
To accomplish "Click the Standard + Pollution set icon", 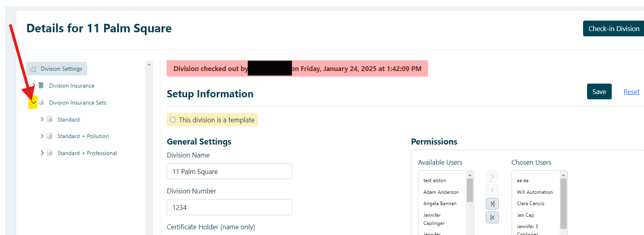I will 49,136.
